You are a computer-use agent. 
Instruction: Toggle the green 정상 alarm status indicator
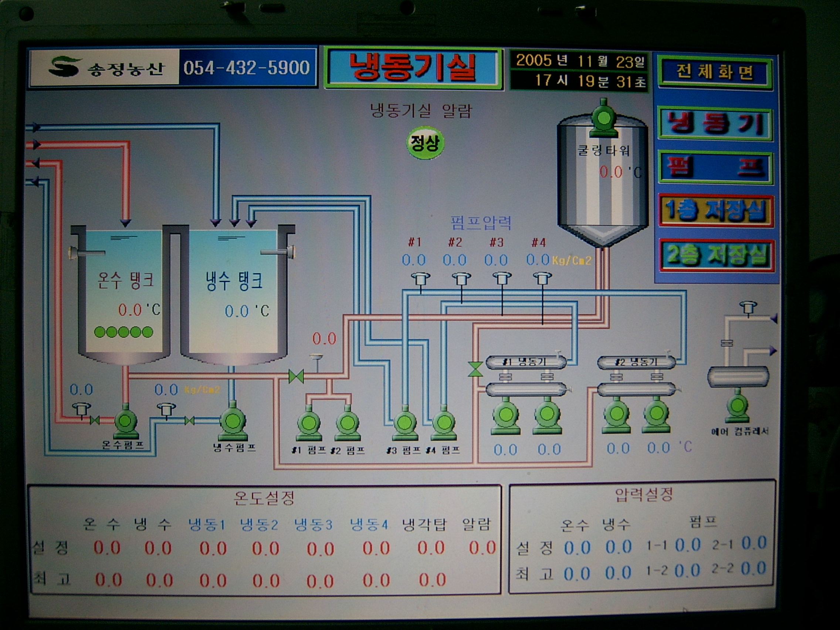(x=425, y=143)
